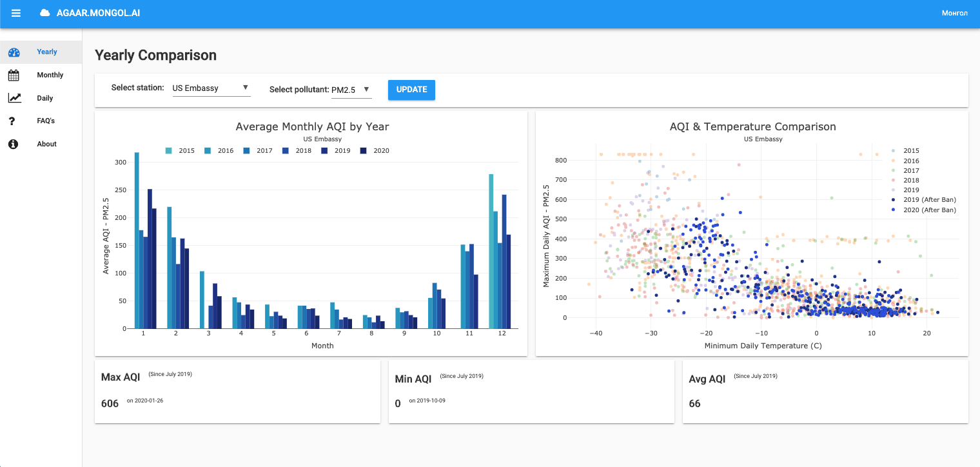Open the hamburger navigation menu

coord(16,13)
